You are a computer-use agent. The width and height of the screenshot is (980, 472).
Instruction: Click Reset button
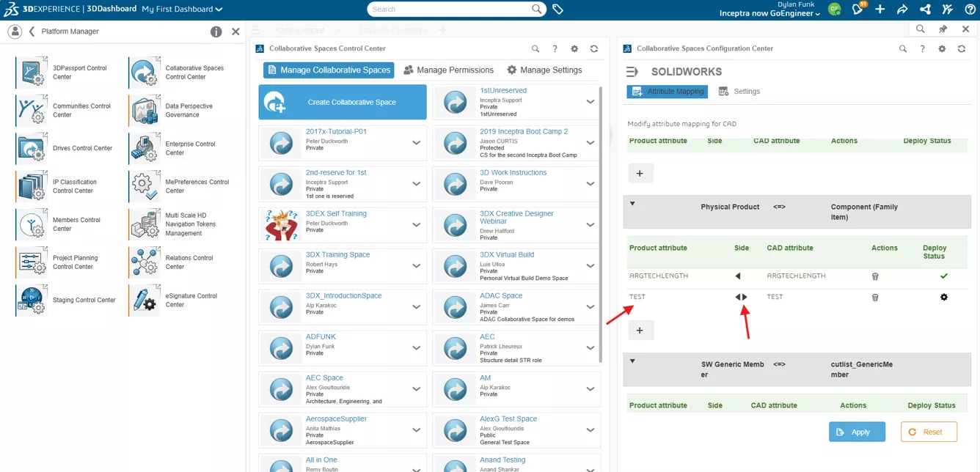[x=929, y=432]
